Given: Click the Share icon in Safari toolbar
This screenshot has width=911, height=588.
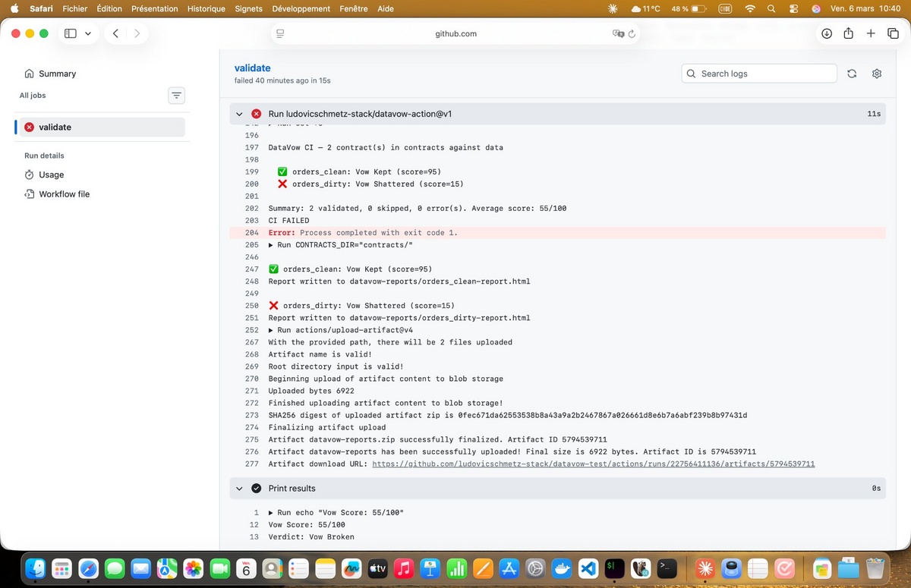Looking at the screenshot, I should (x=849, y=33).
